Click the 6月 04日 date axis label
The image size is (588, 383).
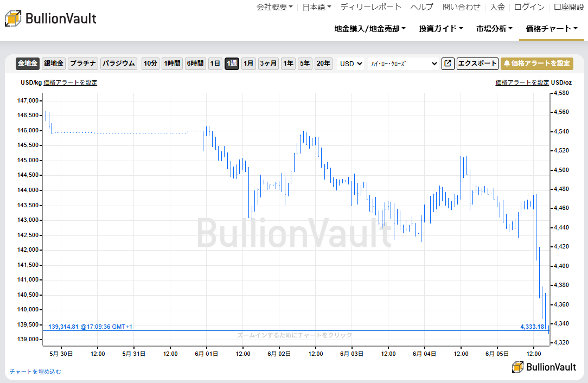point(424,354)
